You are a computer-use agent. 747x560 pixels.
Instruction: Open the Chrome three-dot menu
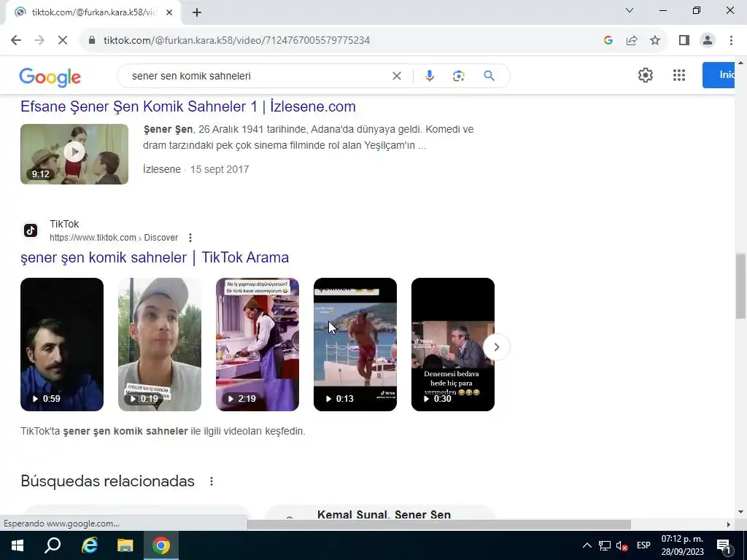coord(731,41)
